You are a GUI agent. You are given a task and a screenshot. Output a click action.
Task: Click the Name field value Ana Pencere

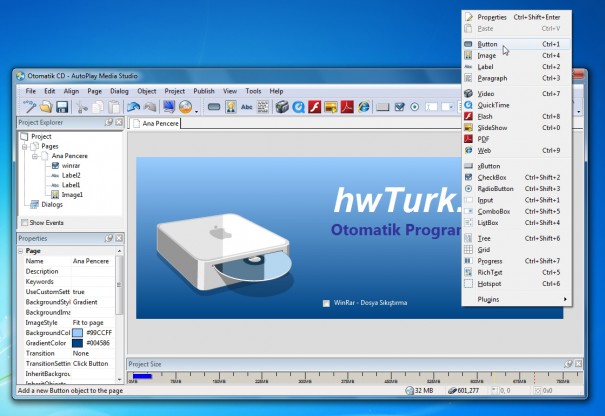[92, 261]
